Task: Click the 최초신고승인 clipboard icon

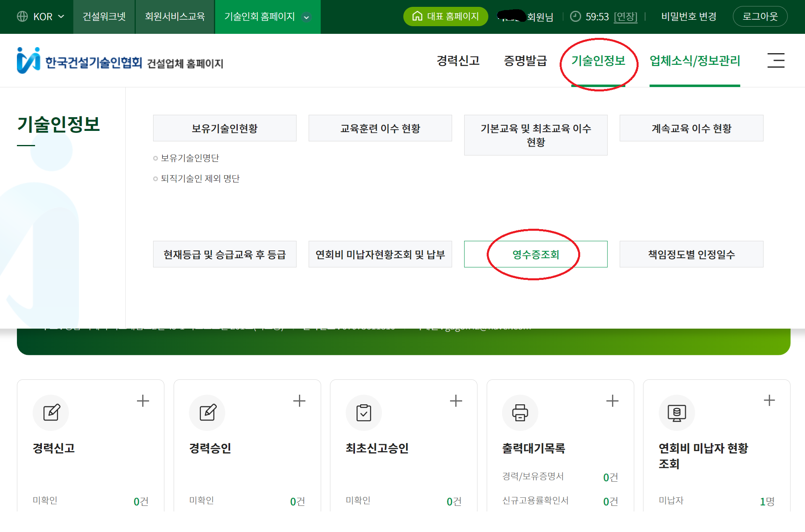Action: point(364,412)
